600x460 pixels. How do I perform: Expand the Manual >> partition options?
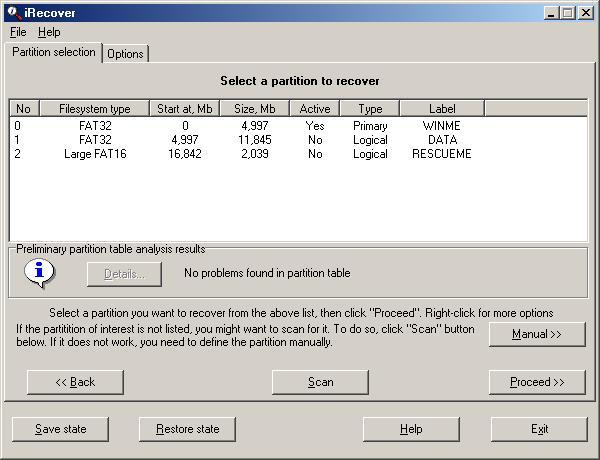click(537, 334)
